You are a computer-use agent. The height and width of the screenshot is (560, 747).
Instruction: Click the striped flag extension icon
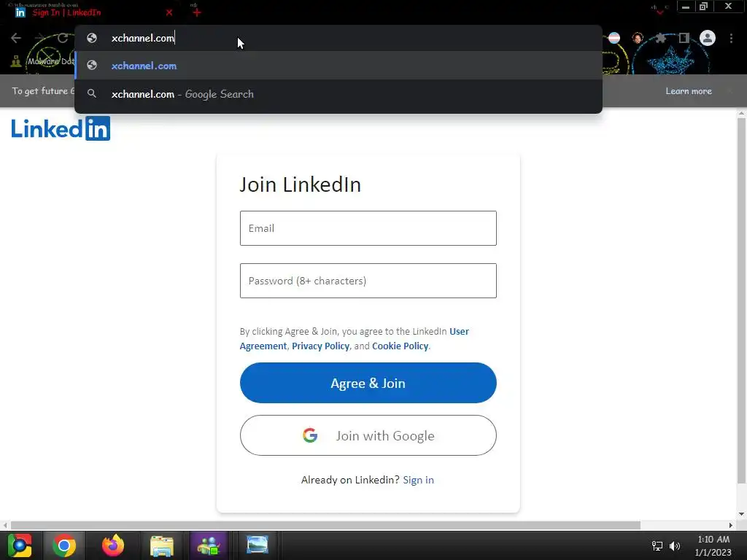(614, 38)
